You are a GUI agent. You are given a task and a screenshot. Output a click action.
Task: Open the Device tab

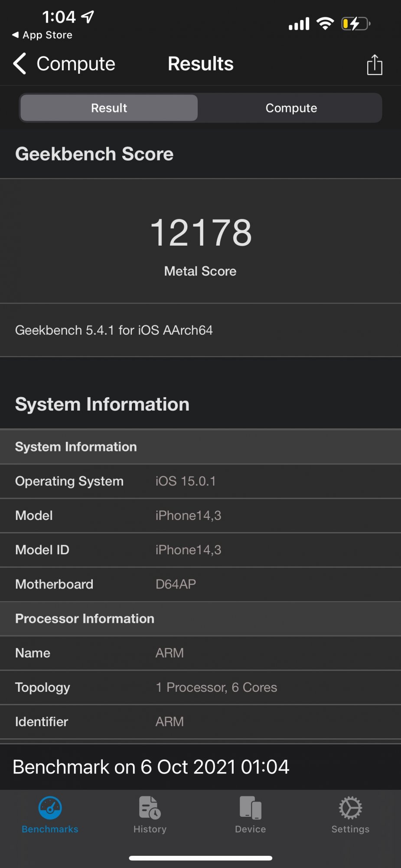[250, 815]
